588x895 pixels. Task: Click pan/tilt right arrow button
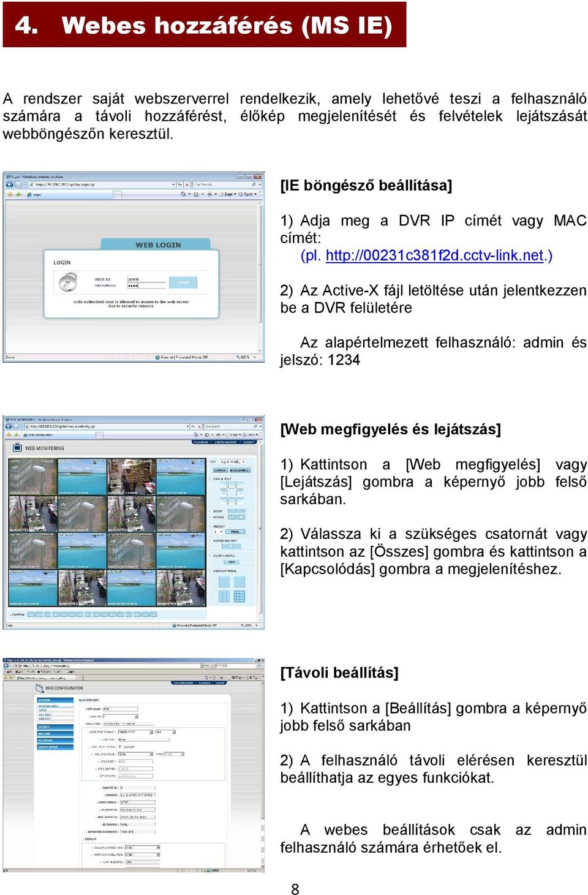tap(240, 493)
